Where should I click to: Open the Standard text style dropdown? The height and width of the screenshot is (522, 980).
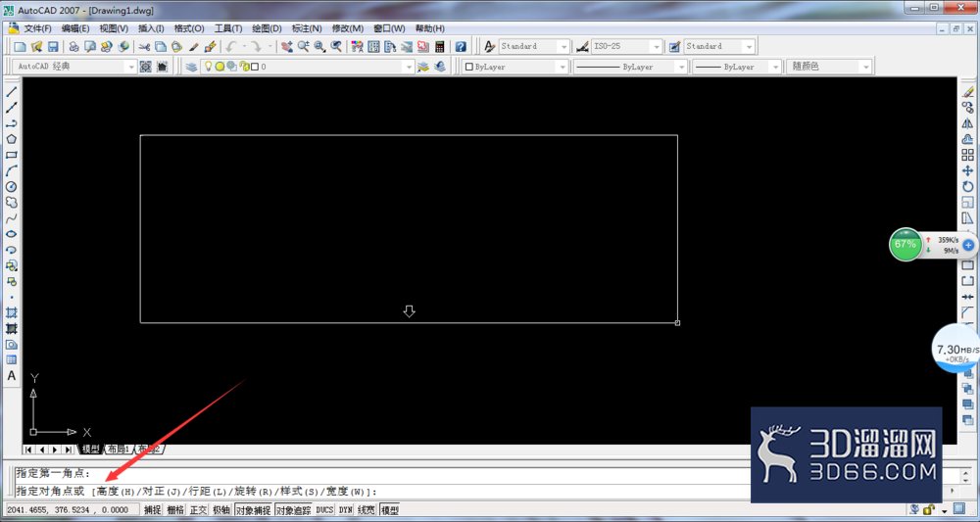563,47
